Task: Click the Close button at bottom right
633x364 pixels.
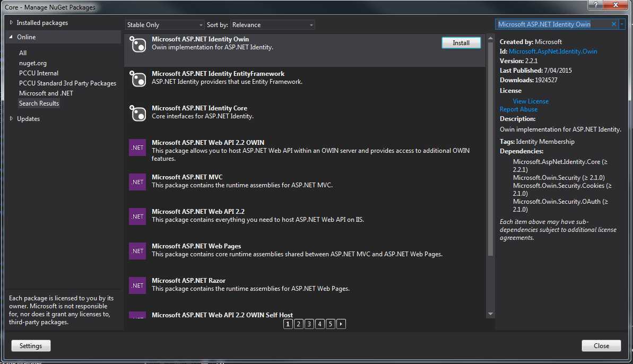Action: (601, 346)
